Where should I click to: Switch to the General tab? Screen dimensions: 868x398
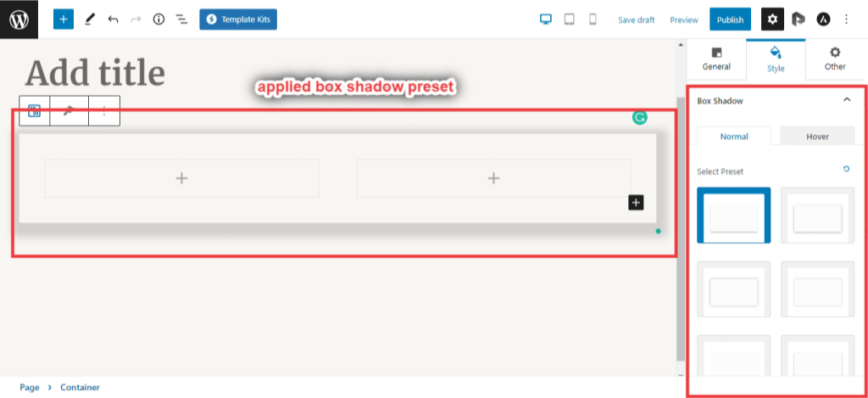[x=716, y=59]
